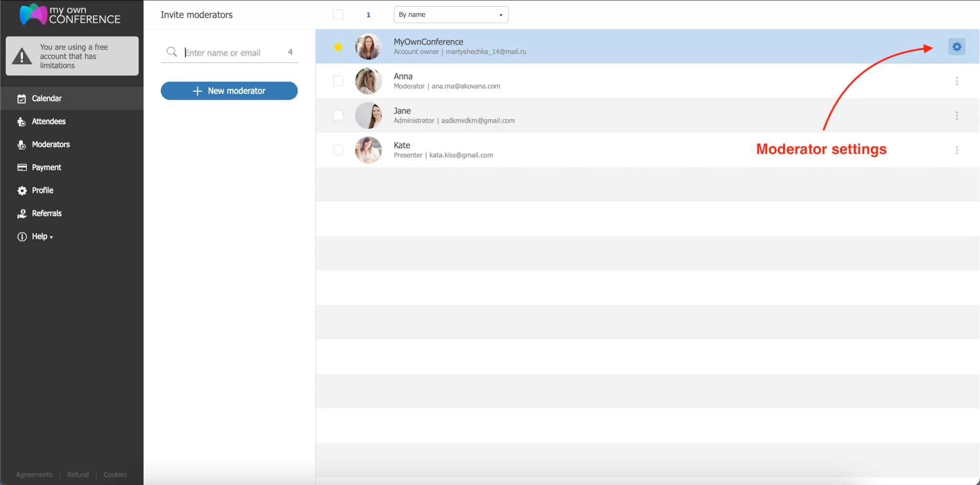Click the My Own Conference logo
This screenshot has width=980, height=485.
70,15
